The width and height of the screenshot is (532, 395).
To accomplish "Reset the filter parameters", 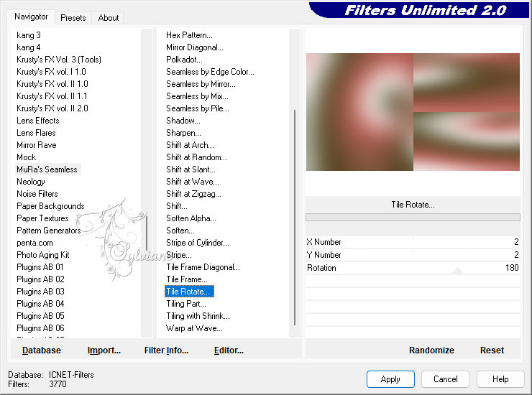I will click(492, 350).
